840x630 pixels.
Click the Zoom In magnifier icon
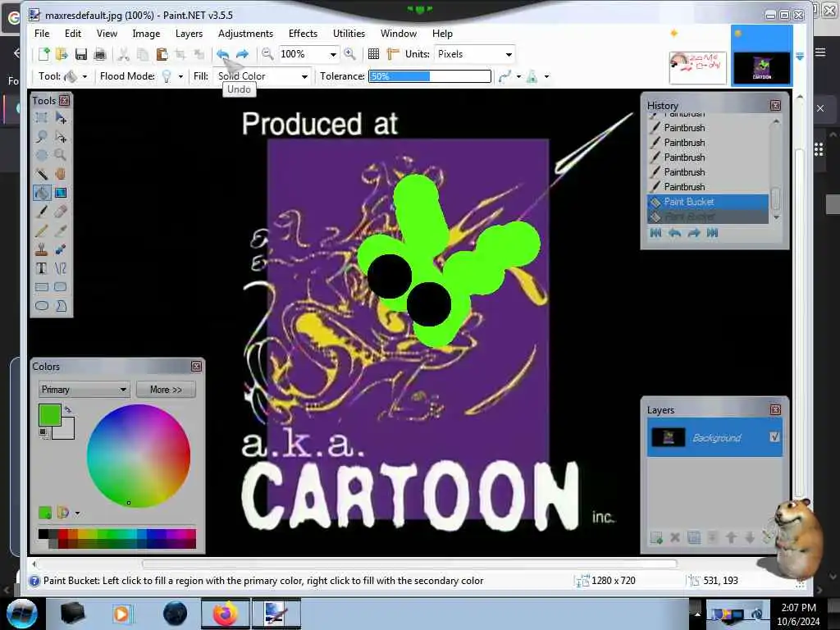pyautogui.click(x=349, y=54)
